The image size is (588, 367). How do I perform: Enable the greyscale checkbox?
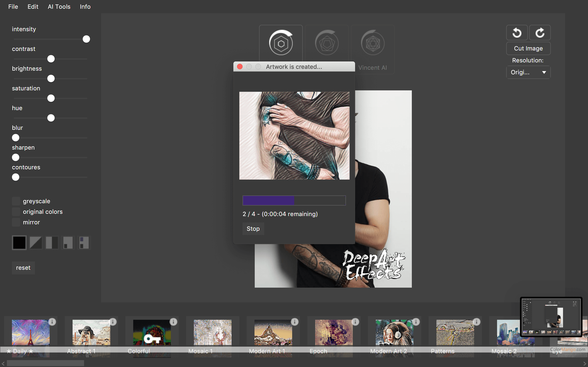pos(16,201)
